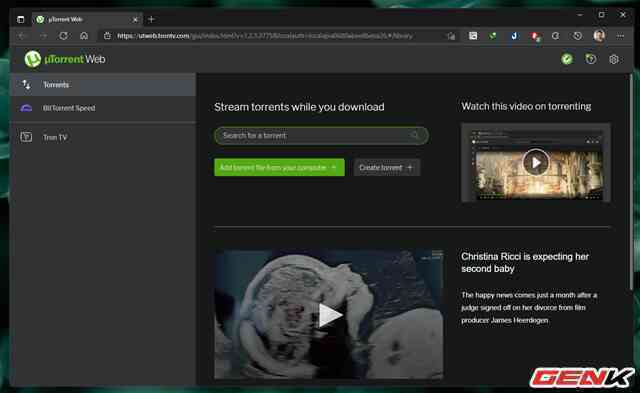The height and width of the screenshot is (393, 640).
Task: Open the help icon in µTorrent header
Action: [591, 59]
